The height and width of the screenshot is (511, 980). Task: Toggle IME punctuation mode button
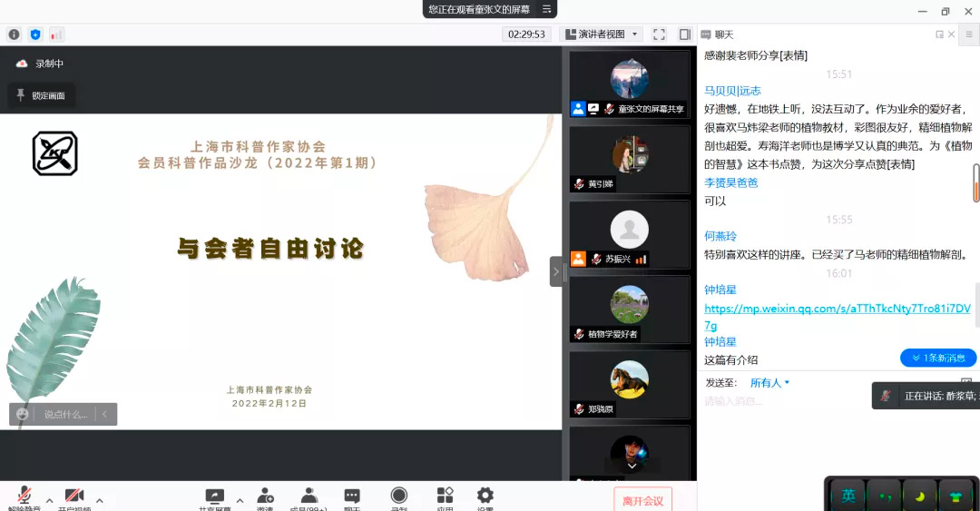[x=885, y=496]
